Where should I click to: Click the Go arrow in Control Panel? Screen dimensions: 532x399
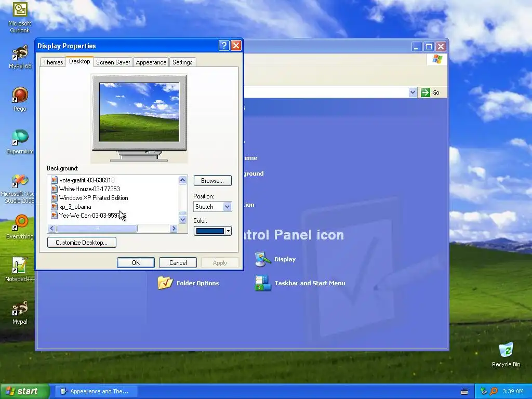coord(430,92)
